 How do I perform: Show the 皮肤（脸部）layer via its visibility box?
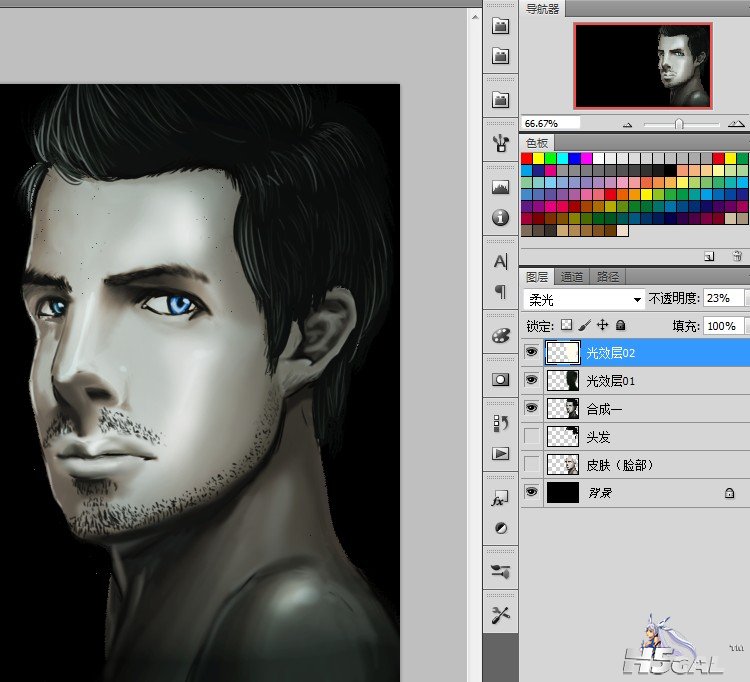[532, 463]
